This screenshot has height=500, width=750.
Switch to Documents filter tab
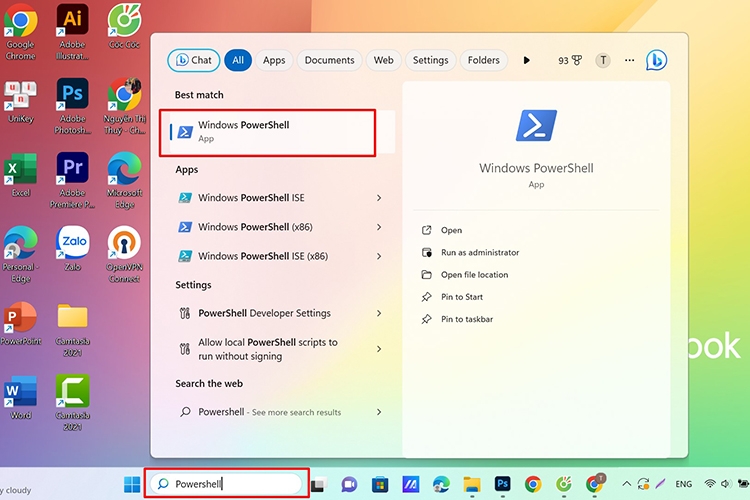click(330, 60)
